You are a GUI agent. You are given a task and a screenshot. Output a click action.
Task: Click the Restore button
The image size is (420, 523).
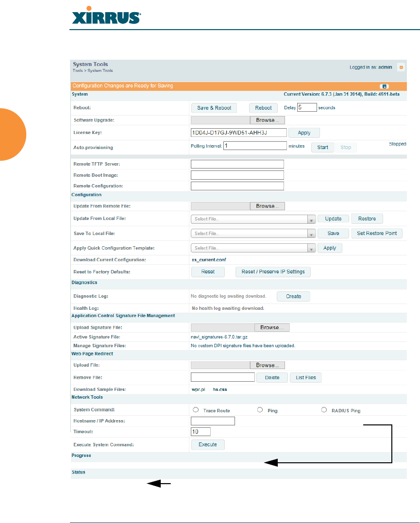(367, 219)
